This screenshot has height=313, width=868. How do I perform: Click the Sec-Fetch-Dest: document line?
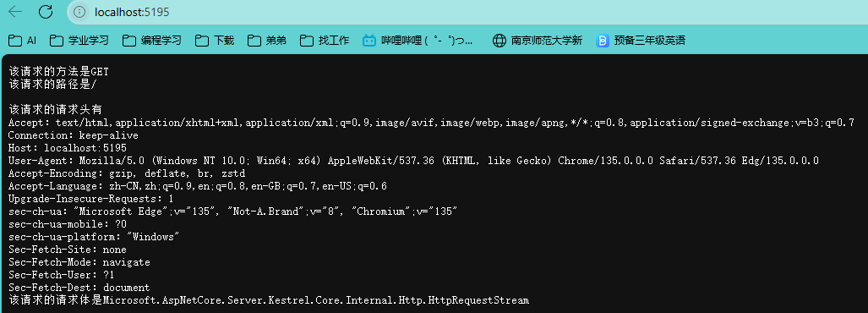tap(79, 288)
